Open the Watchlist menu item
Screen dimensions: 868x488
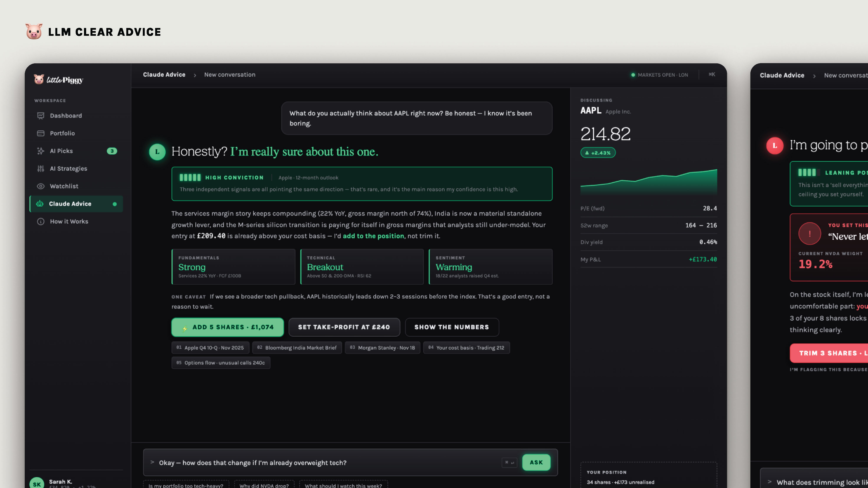click(76, 186)
